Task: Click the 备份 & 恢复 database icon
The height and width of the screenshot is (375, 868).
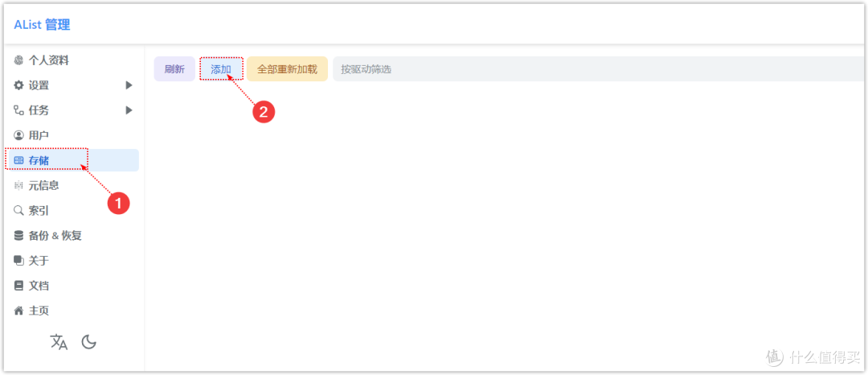Action: [18, 236]
